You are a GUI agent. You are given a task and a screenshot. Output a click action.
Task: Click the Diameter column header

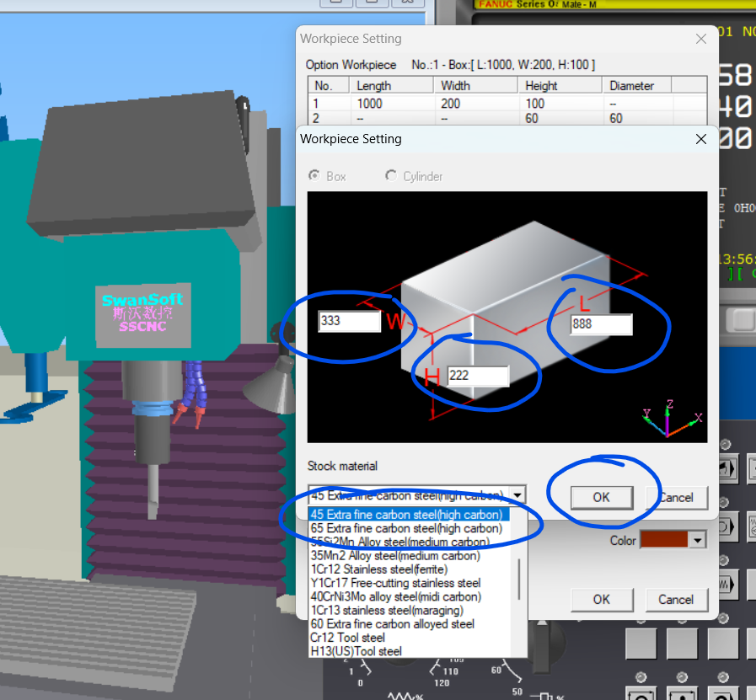coord(632,85)
